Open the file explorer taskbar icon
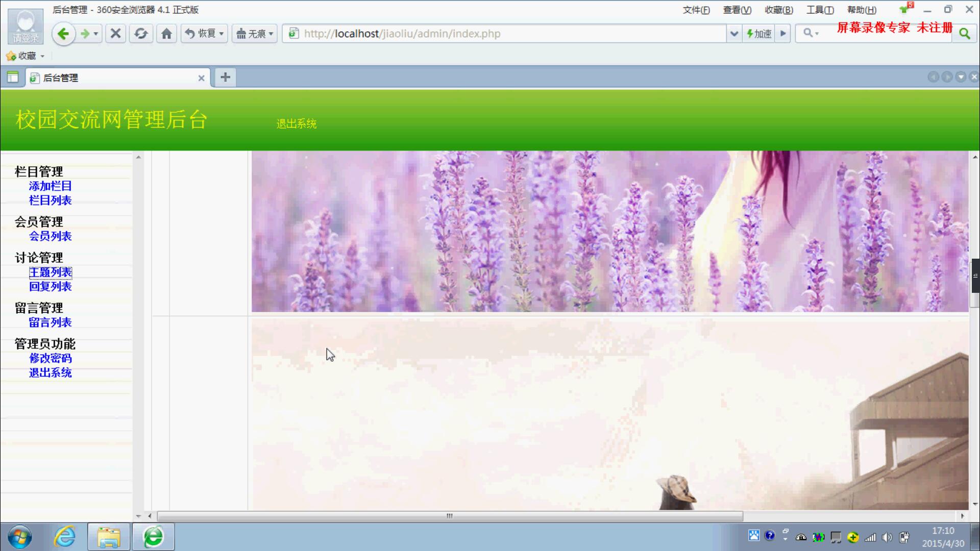 point(109,537)
